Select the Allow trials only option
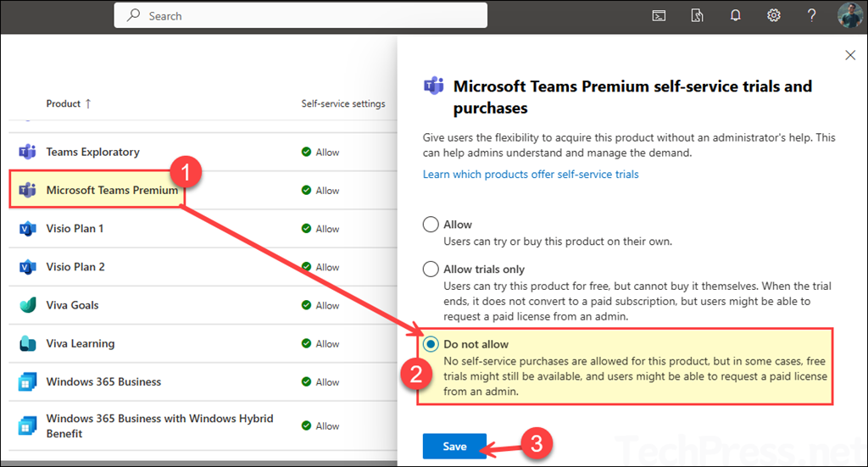Screen dimensions: 868x467 click(431, 270)
